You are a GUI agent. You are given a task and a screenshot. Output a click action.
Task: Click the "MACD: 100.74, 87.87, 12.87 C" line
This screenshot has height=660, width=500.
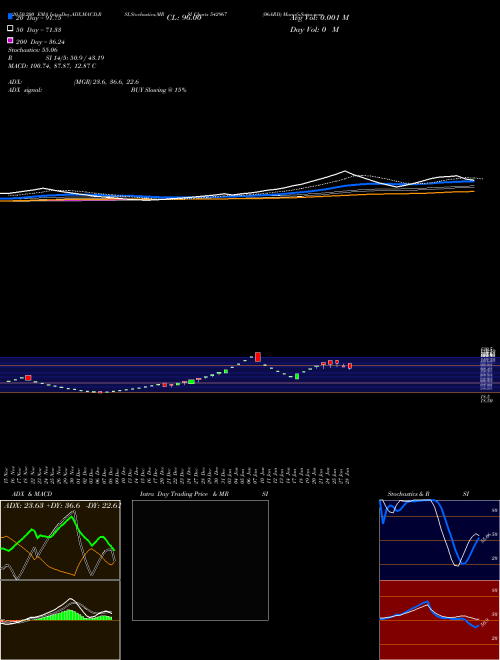52,66
